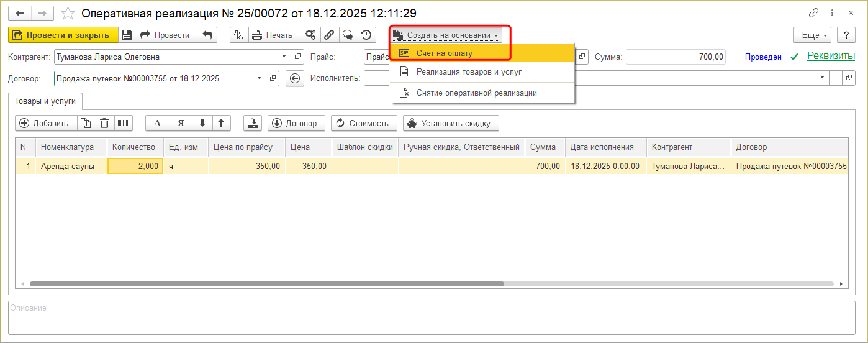
Task: Click the Ед. изм cell showing ч
Action: [186, 166]
